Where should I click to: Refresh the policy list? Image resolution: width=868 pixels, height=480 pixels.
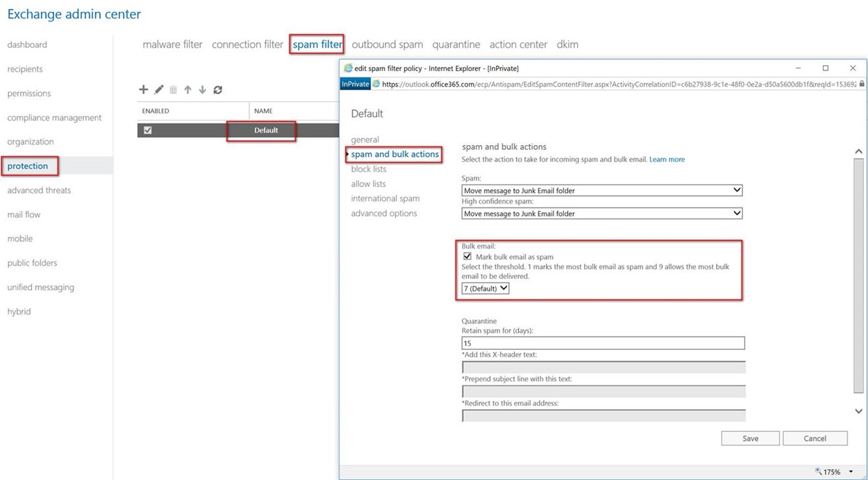point(217,90)
